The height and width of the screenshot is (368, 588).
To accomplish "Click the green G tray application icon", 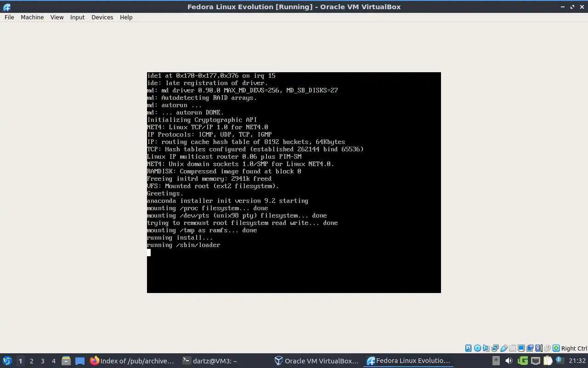I will (523, 361).
